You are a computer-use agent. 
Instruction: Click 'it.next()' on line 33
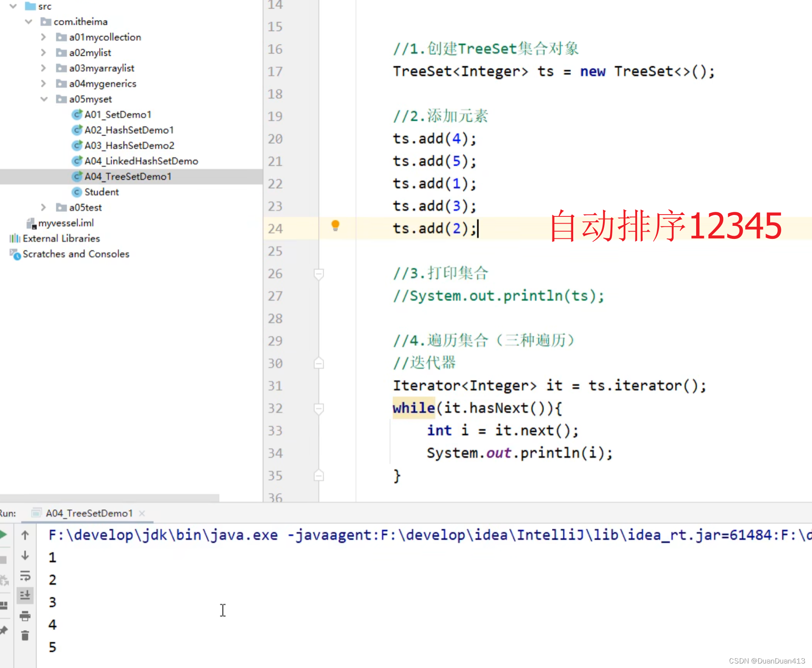532,430
